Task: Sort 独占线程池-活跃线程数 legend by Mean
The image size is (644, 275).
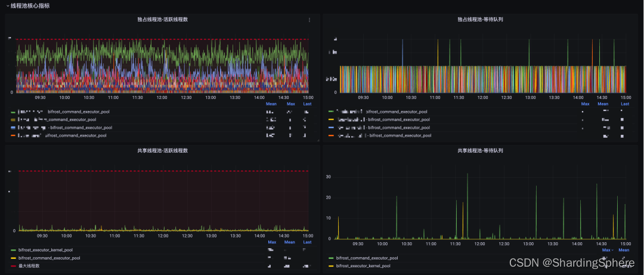Action: click(271, 104)
